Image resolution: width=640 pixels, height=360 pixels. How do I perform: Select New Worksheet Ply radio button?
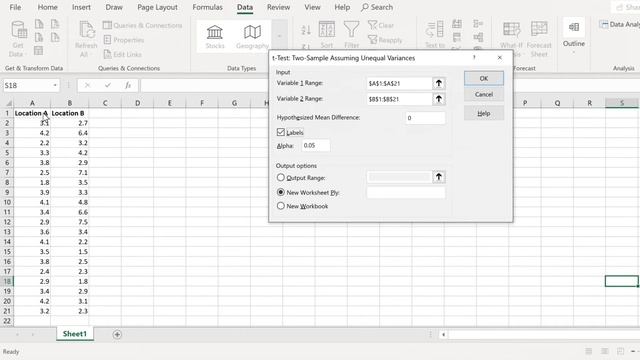coord(280,192)
